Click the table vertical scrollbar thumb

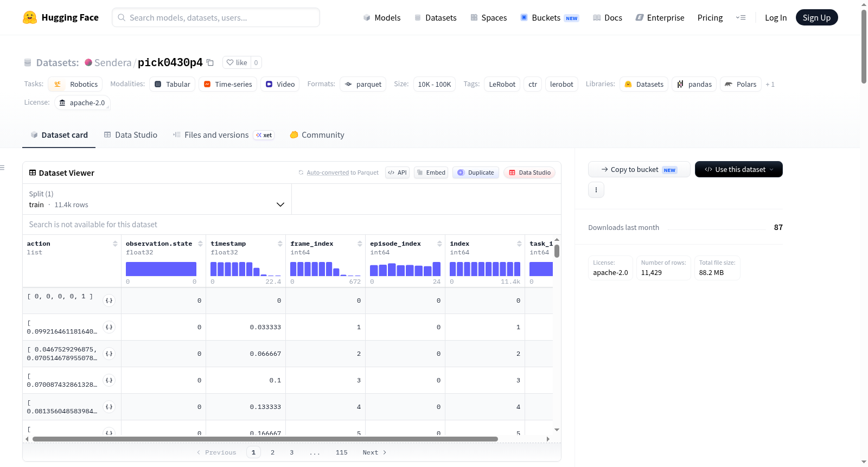coord(557,251)
